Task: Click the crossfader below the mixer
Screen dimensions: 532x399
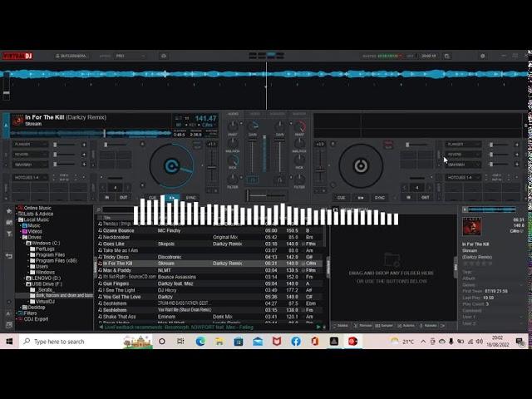Action: (x=266, y=196)
